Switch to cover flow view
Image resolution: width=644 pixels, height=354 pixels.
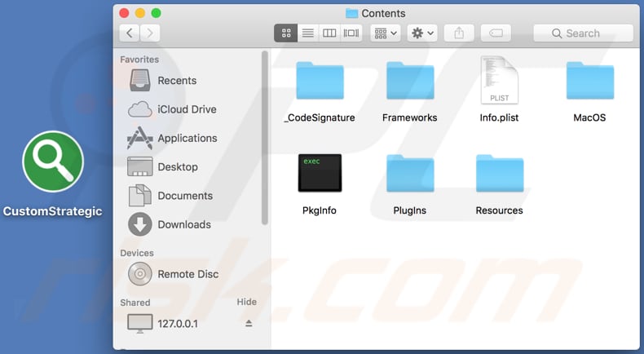click(x=351, y=33)
